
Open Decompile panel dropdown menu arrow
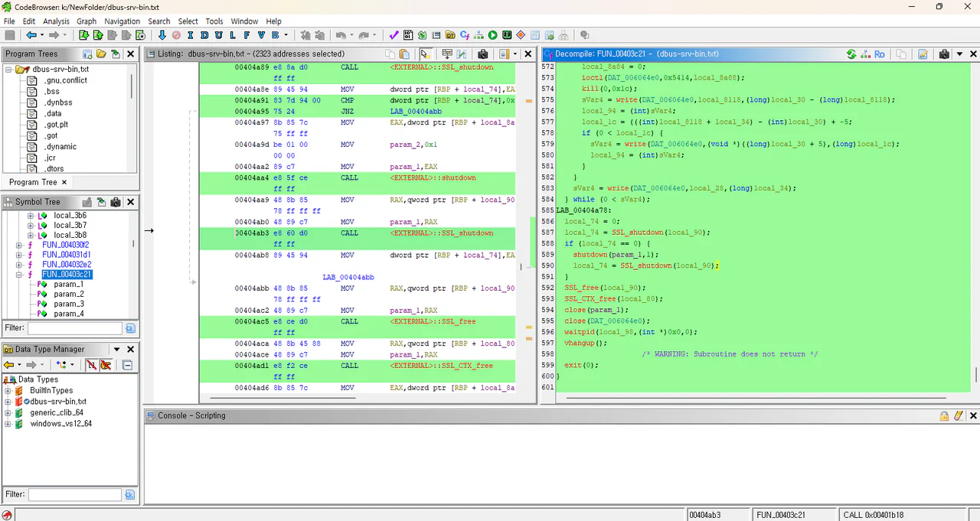[958, 54]
